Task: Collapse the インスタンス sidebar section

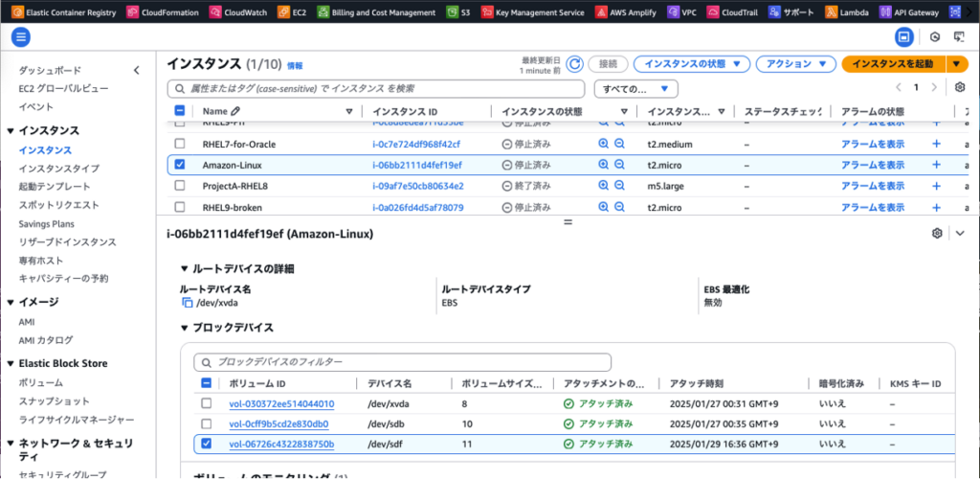Action: (x=10, y=130)
